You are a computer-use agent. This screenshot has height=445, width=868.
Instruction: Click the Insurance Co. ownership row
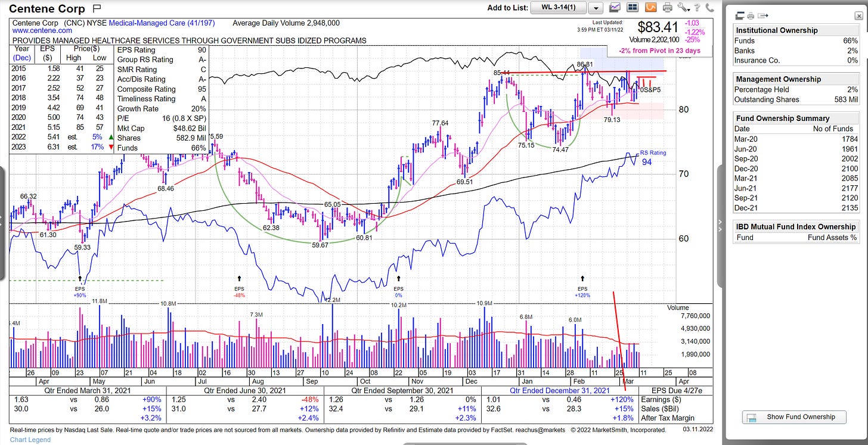(796, 60)
